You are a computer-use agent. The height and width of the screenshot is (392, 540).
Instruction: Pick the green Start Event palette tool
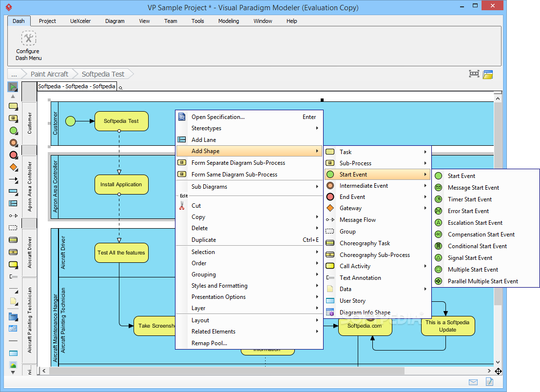14,131
